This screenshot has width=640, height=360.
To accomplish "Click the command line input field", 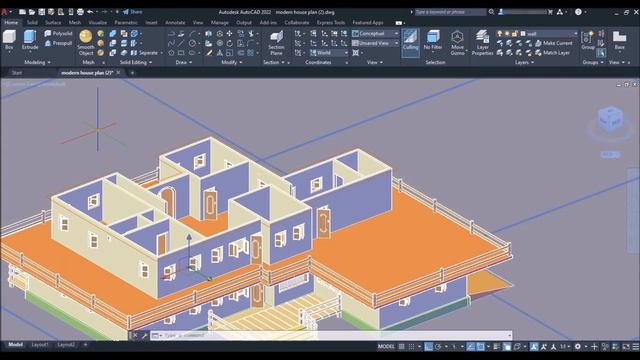I will (x=335, y=335).
